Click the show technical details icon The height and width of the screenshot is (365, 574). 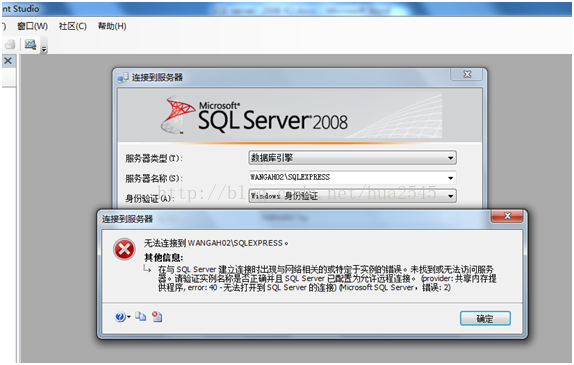click(157, 316)
